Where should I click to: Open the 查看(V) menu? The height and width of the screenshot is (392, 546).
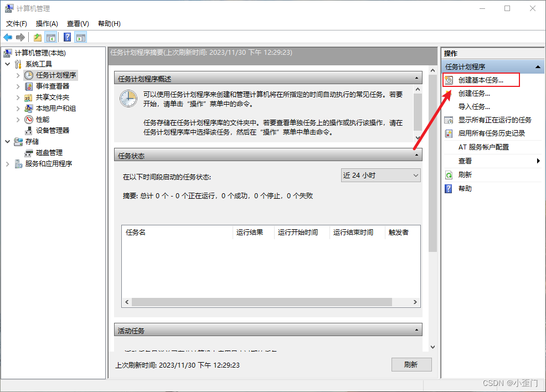(78, 24)
